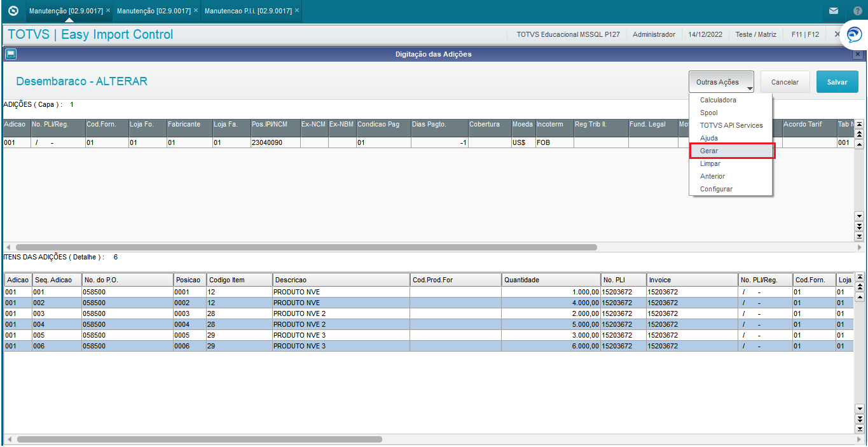The image size is (868, 447).
Task: Open TOTVS API Services menu entry
Action: pyautogui.click(x=731, y=125)
